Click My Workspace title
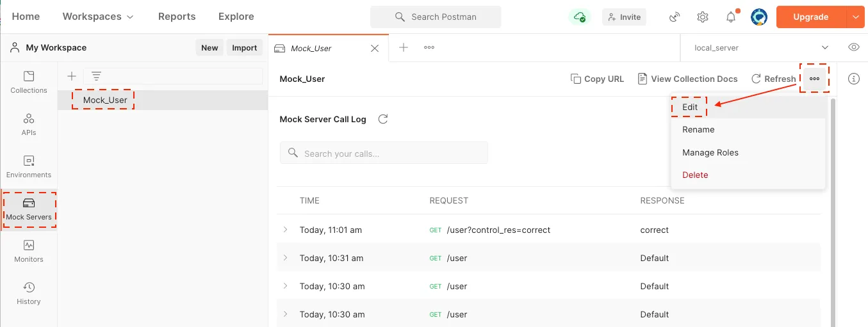This screenshot has height=327, width=868. coord(56,47)
